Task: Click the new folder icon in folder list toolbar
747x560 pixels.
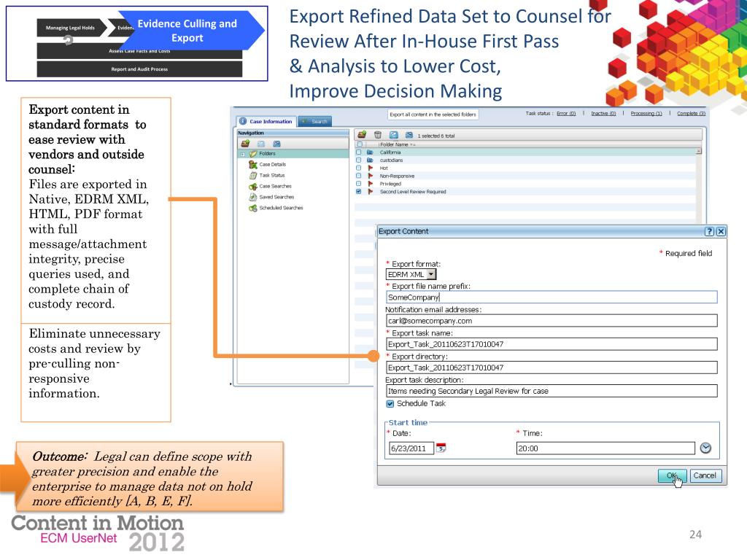Action: click(362, 135)
